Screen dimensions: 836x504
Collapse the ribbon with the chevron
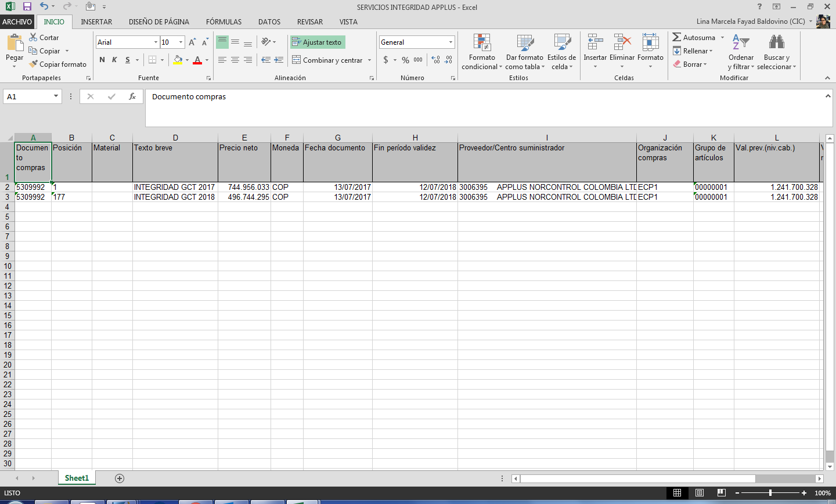pyautogui.click(x=827, y=78)
